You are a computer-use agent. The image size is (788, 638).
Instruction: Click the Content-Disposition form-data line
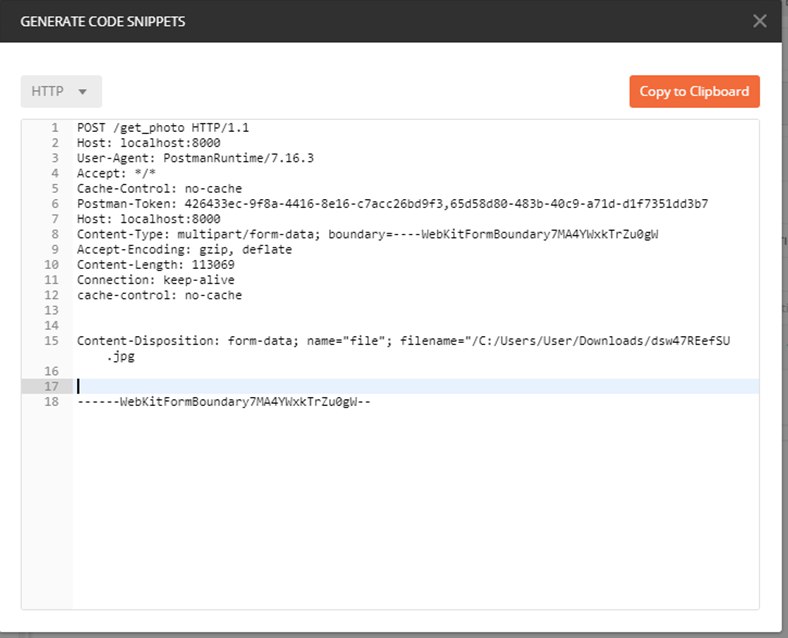pos(404,341)
